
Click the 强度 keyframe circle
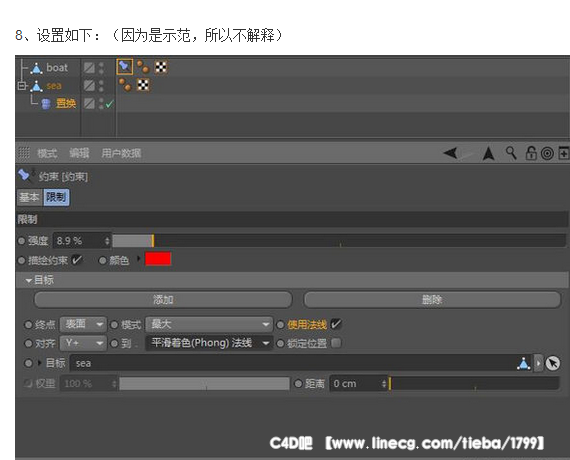click(21, 241)
